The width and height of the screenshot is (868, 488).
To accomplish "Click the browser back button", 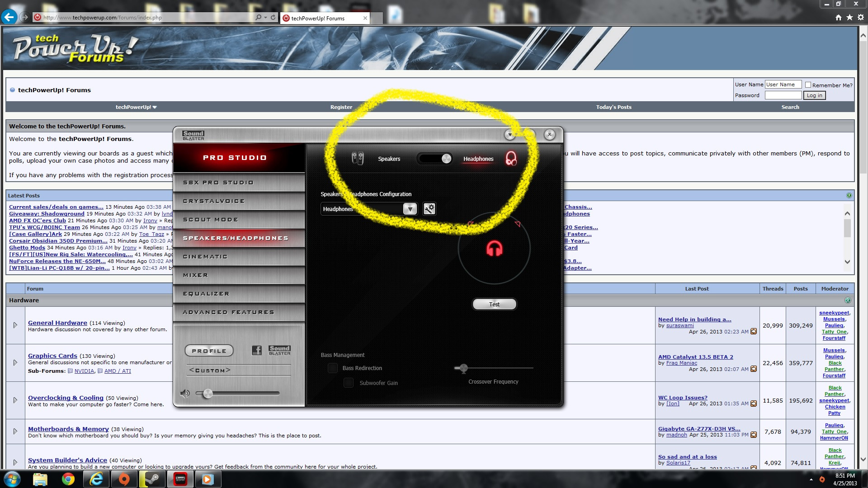I will click(x=9, y=17).
